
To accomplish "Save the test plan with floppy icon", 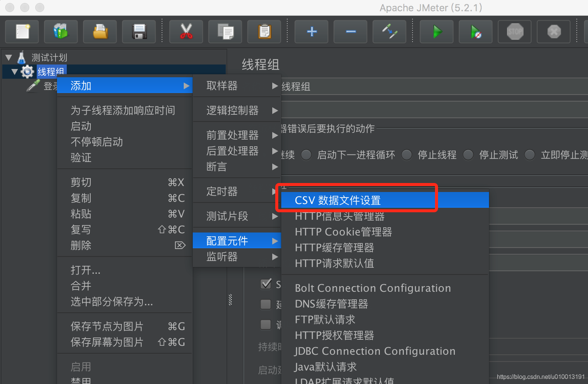I will point(139,31).
